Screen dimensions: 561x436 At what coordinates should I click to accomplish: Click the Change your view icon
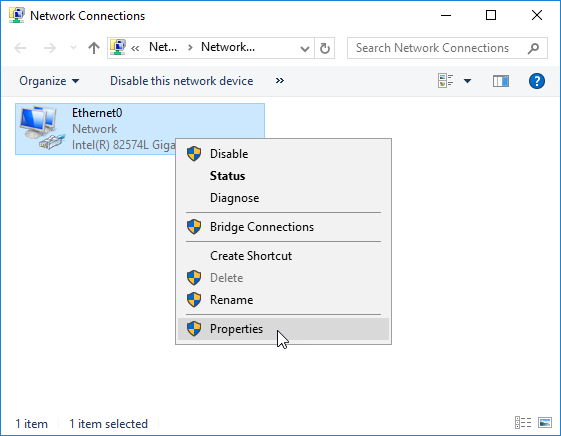[445, 81]
